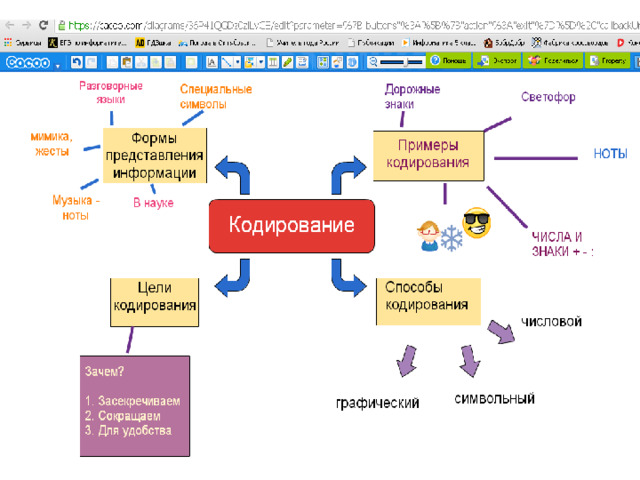Image resolution: width=640 pixels, height=480 pixels.
Task: Click the copy icon in the Cacoo toolbar
Action: pyautogui.click(x=112, y=62)
